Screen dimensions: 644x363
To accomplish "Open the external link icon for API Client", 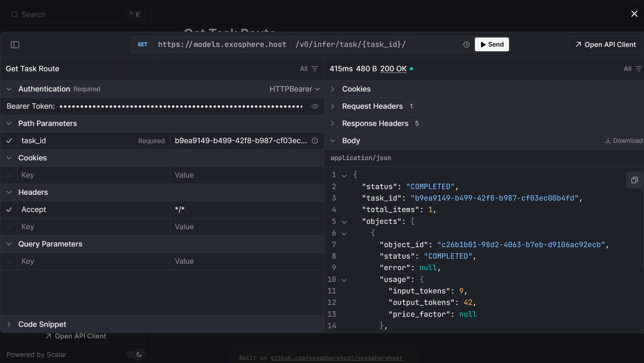I will [578, 44].
